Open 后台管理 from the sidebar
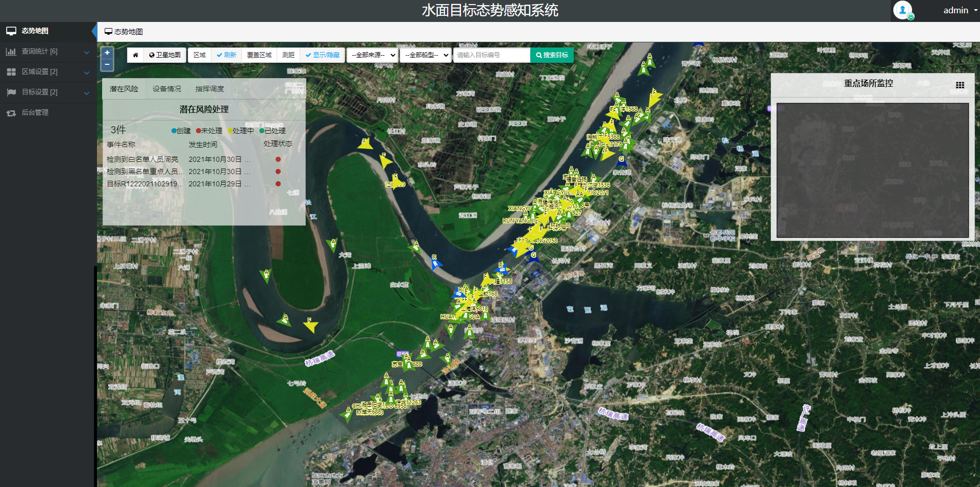The width and height of the screenshot is (980, 487). click(35, 112)
